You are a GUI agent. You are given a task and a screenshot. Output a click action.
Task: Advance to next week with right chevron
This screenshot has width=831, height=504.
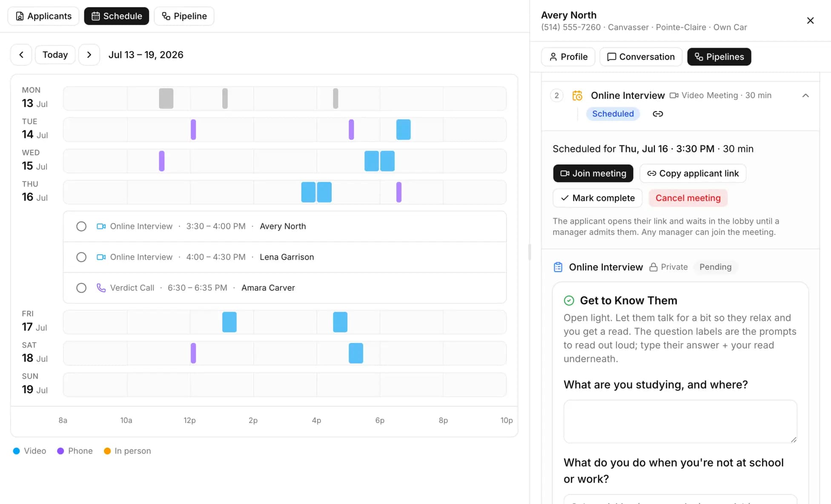click(x=89, y=54)
